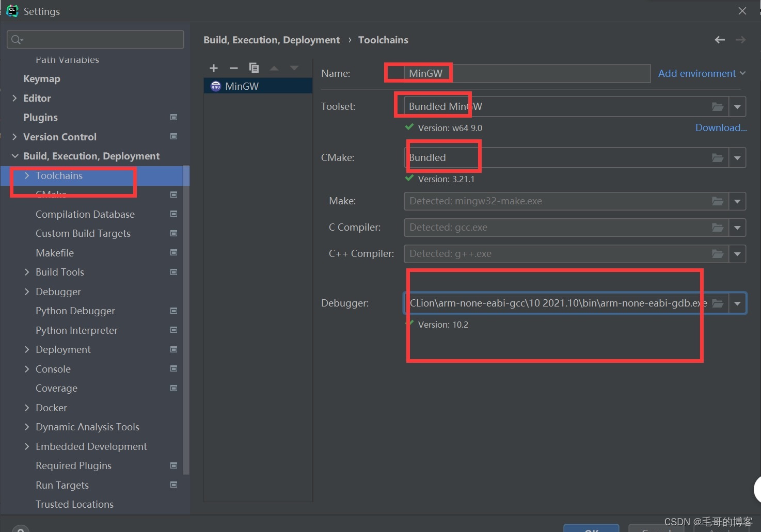
Task: Click search magnifier icon in settings search
Action: (17, 40)
